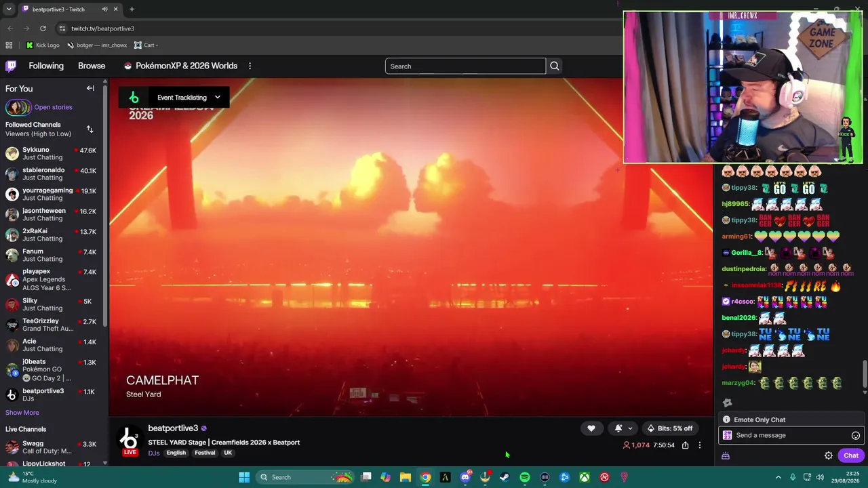This screenshot has width=868, height=488.
Task: Go to the Browse page
Action: pyautogui.click(x=92, y=66)
